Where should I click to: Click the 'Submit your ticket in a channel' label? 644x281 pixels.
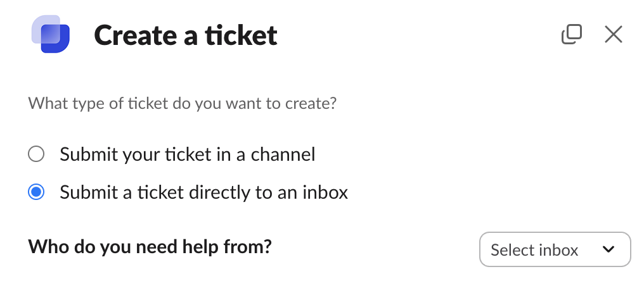187,154
